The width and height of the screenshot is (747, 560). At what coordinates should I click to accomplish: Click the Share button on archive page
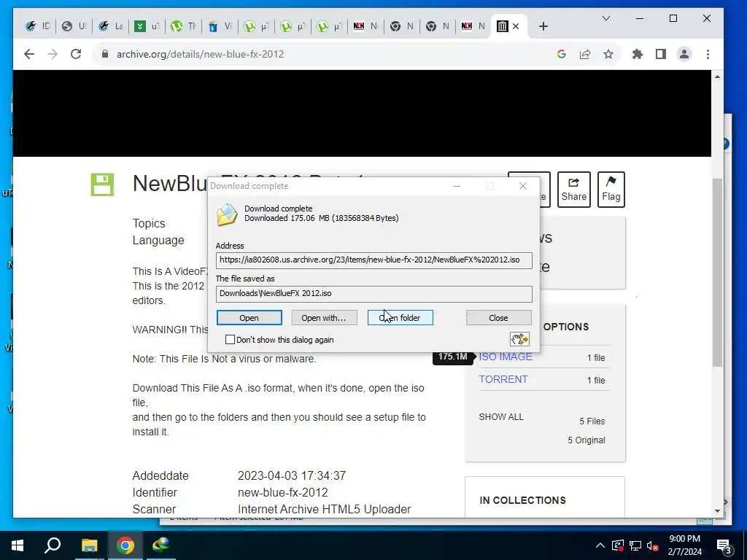tap(573, 190)
